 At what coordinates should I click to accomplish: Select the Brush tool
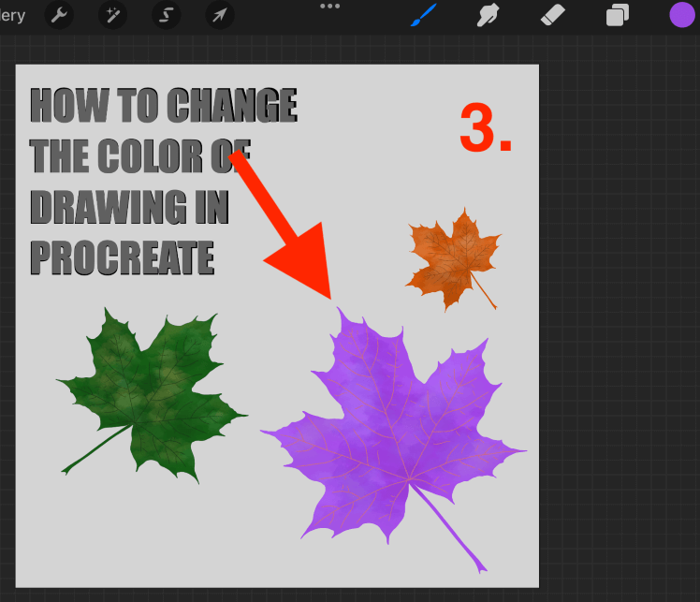pyautogui.click(x=423, y=15)
